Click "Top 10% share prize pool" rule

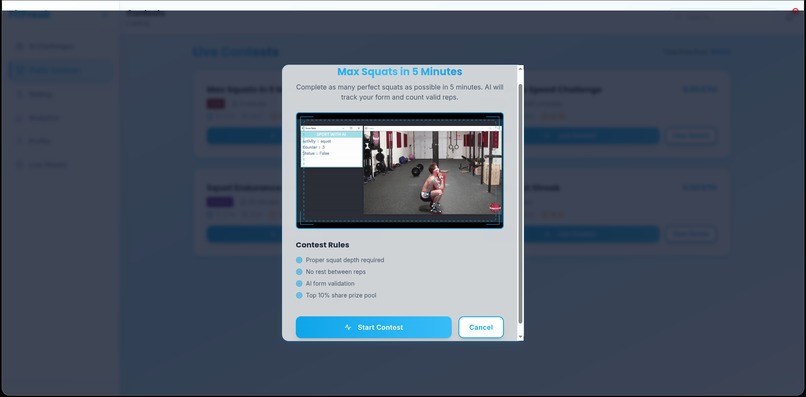[341, 295]
